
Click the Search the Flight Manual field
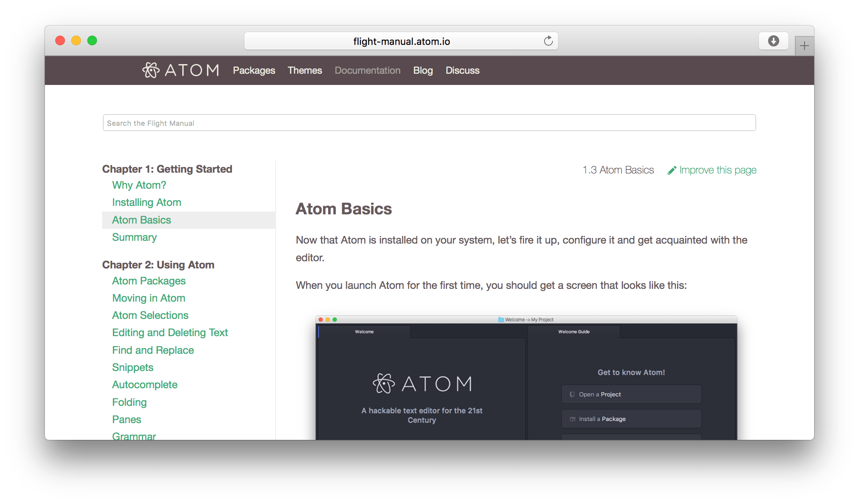[429, 123]
